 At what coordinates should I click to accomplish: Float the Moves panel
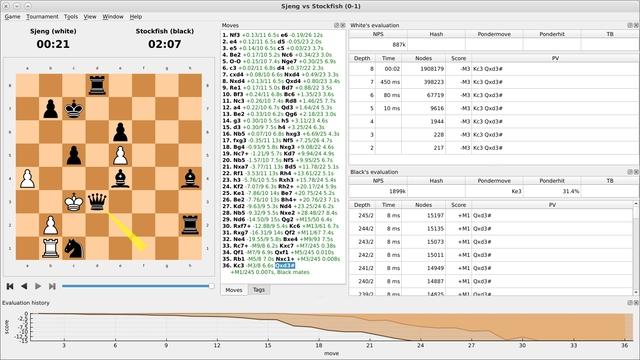pyautogui.click(x=337, y=25)
